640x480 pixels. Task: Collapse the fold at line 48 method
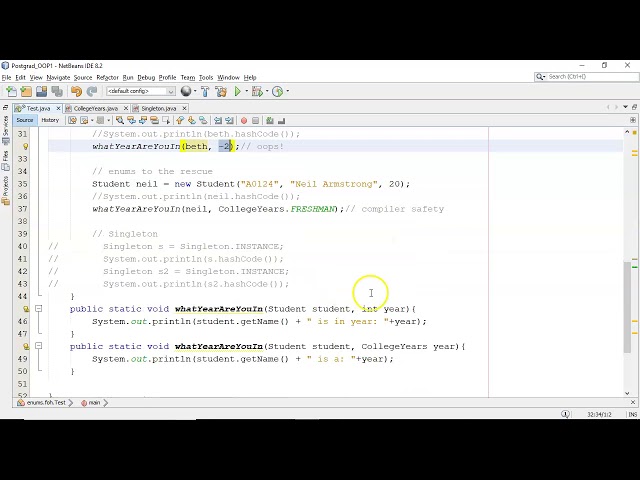(x=39, y=346)
